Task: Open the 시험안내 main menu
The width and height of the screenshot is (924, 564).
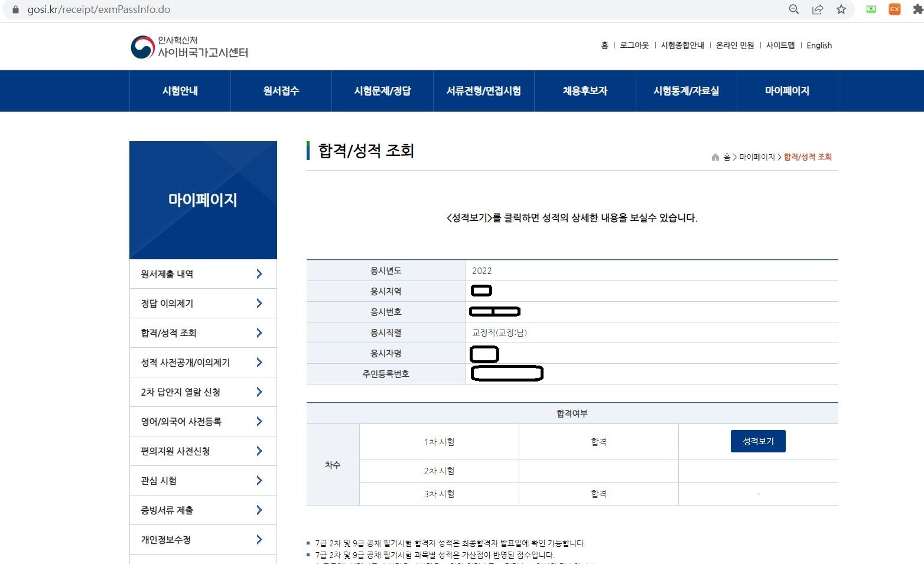Action: [180, 91]
